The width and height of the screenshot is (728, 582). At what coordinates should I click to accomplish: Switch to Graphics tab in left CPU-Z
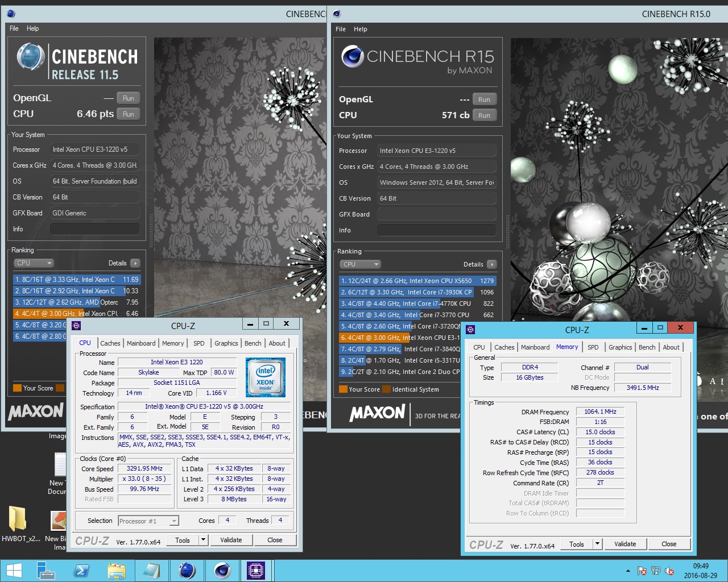point(226,343)
